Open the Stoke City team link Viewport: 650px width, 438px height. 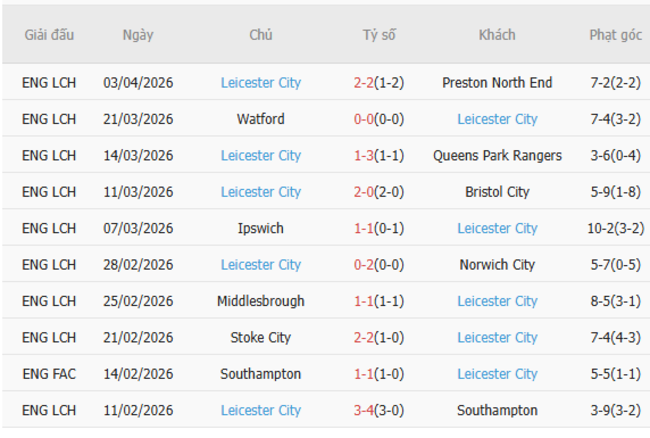[x=261, y=338]
